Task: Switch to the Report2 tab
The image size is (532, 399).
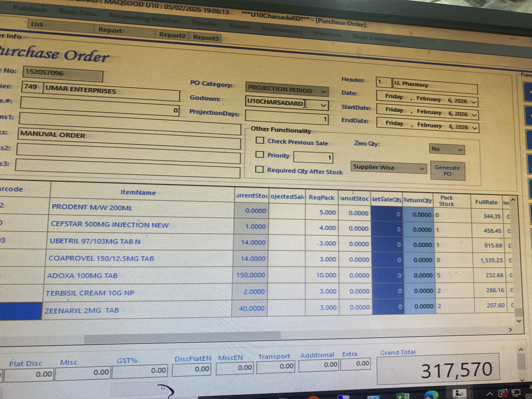Action: [172, 36]
